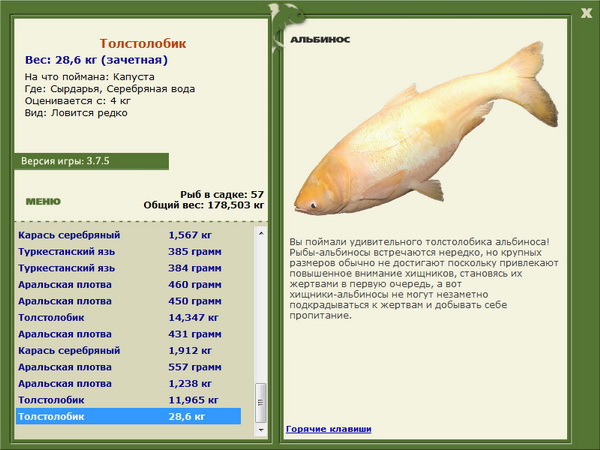Select Аральская плотва 557 грамм row
Viewport: 600px width, 450px height.
(x=129, y=367)
